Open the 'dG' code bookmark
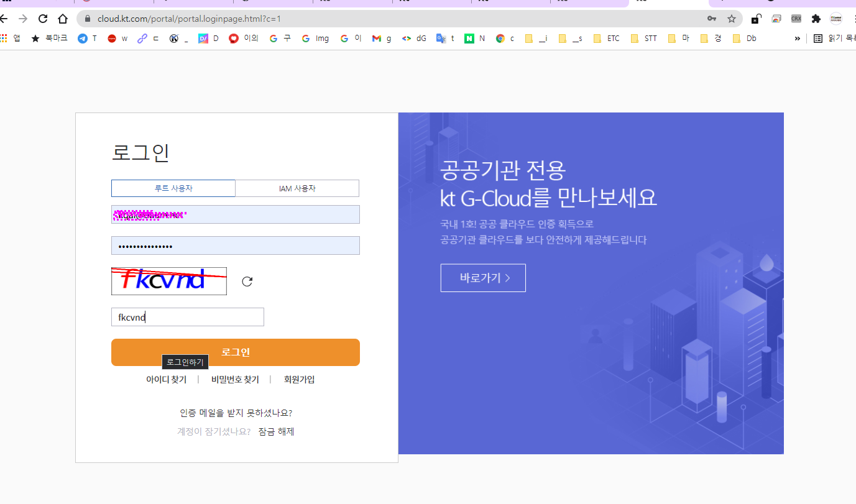The image size is (856, 504). 414,39
